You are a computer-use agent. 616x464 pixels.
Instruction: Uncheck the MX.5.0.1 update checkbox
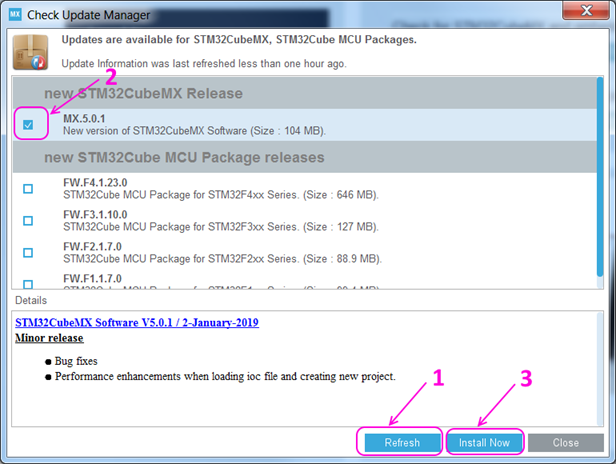coord(28,125)
